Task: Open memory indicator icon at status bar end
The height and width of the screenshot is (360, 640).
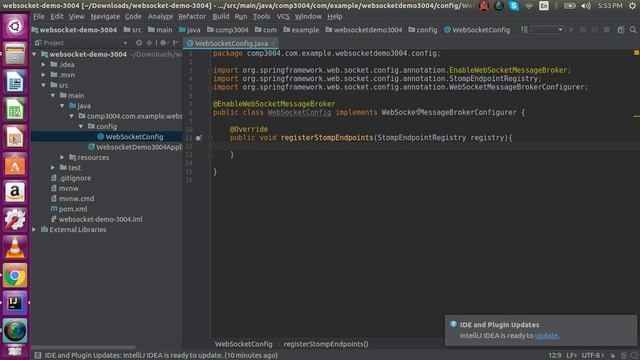Action: tap(634, 356)
